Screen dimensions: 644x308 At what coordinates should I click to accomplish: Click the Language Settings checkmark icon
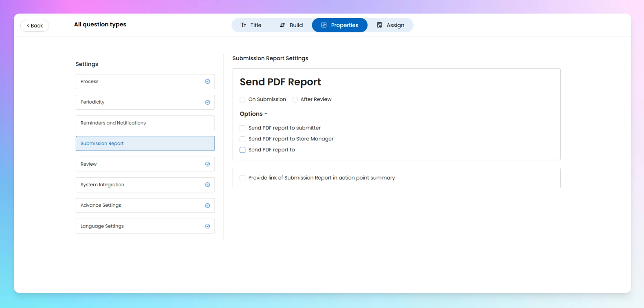[207, 226]
